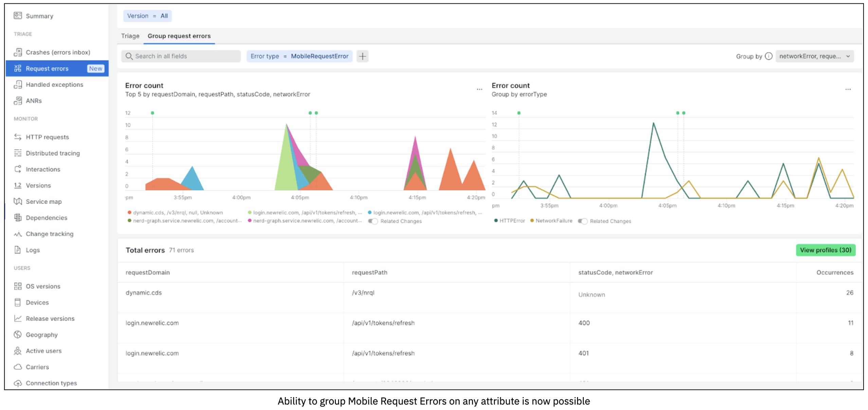Toggle Related Changes on left chart
This screenshot has height=410, width=868.
click(373, 221)
